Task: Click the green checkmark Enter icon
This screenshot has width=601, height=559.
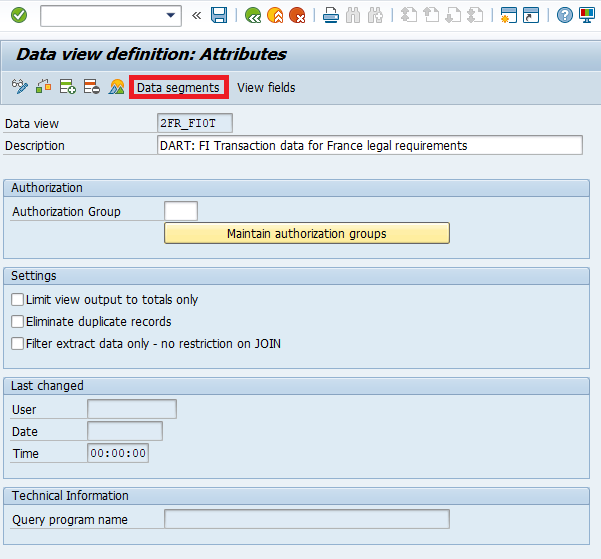Action: 18,15
